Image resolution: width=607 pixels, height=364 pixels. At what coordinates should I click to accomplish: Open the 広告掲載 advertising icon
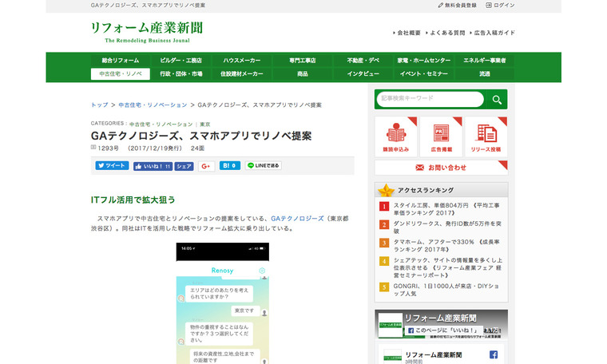coord(441,136)
